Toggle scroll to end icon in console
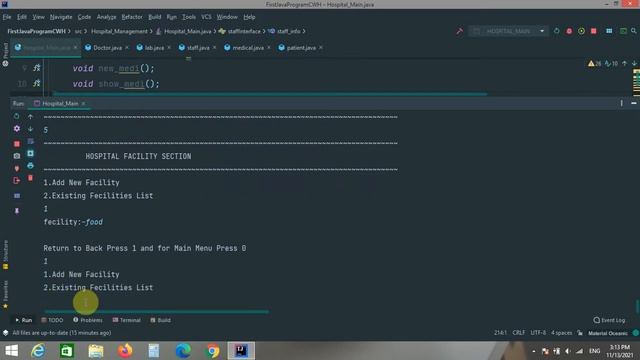The width and height of the screenshot is (640, 360). click(30, 153)
